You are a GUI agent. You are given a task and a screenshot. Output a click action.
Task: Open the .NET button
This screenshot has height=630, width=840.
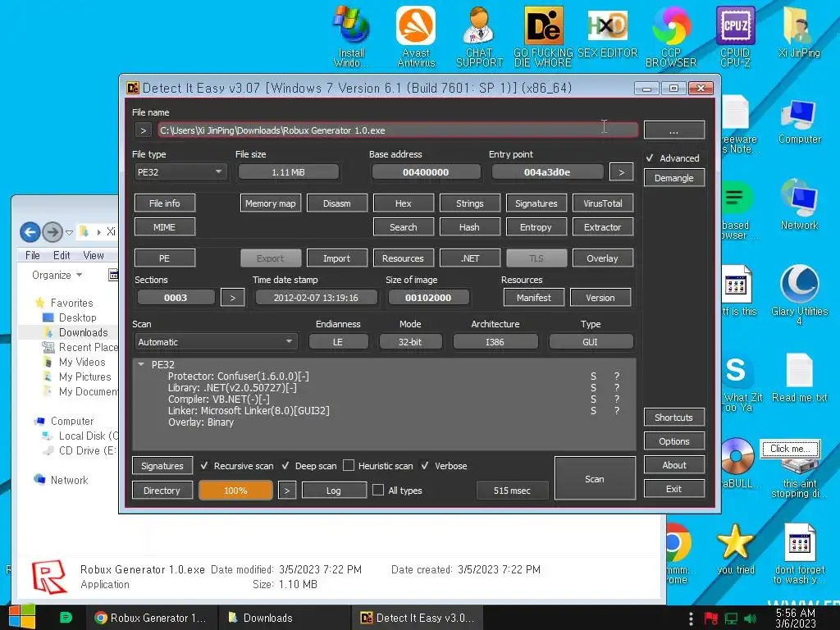[x=470, y=258]
